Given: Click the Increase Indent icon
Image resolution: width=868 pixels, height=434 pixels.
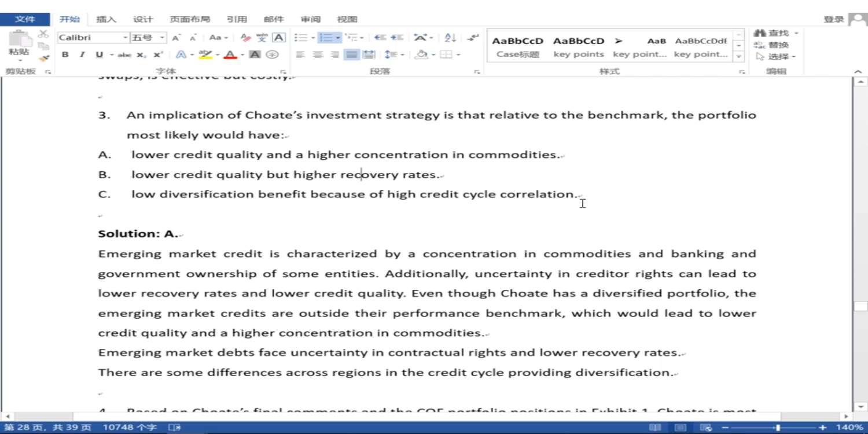Looking at the screenshot, I should (397, 38).
